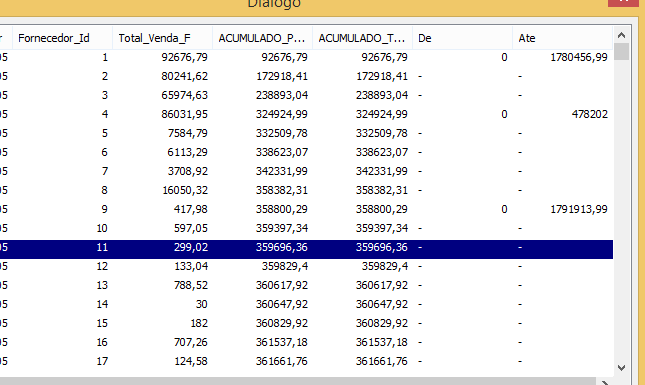Click ACUMULADO_P cell 358800,29
Viewport: 645px width, 385px height.
282,209
